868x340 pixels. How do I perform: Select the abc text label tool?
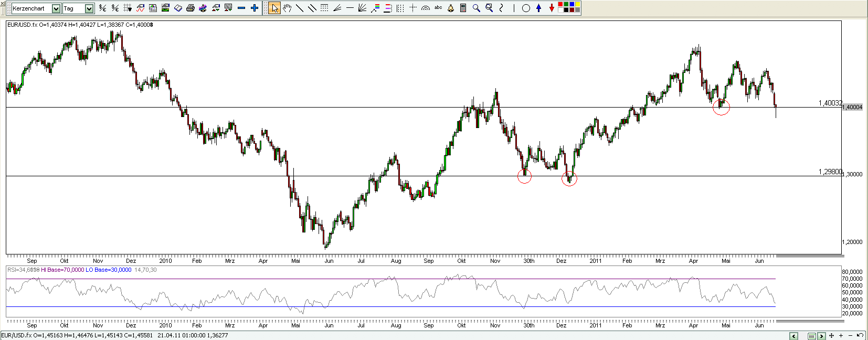(x=438, y=7)
